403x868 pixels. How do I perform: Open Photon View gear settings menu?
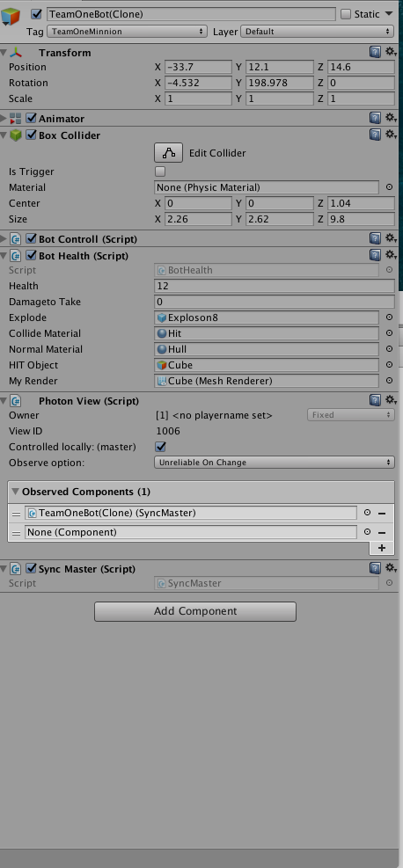392,399
